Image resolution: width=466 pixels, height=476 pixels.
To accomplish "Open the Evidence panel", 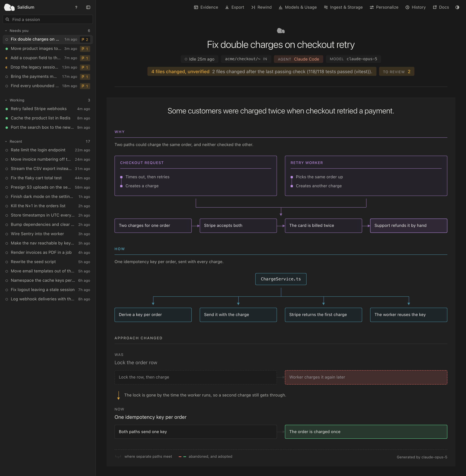I will click(x=206, y=7).
